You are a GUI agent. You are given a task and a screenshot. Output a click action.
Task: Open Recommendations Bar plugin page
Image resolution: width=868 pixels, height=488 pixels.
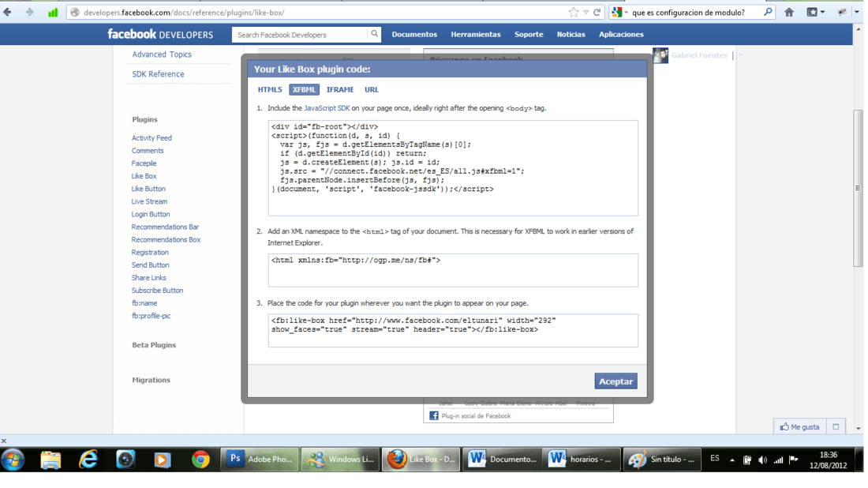pyautogui.click(x=165, y=227)
